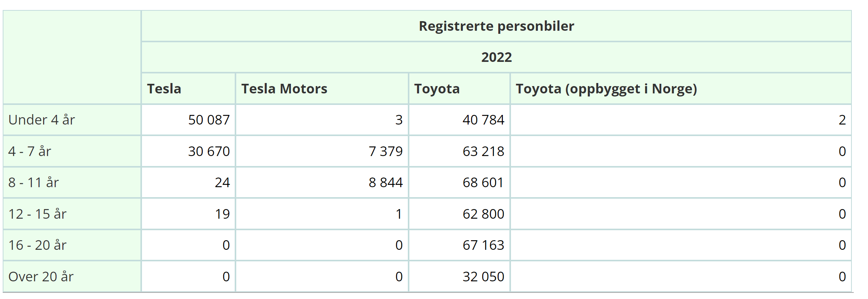Click the 68 601 Toyota value cell
The image size is (868, 299).
pos(459,183)
